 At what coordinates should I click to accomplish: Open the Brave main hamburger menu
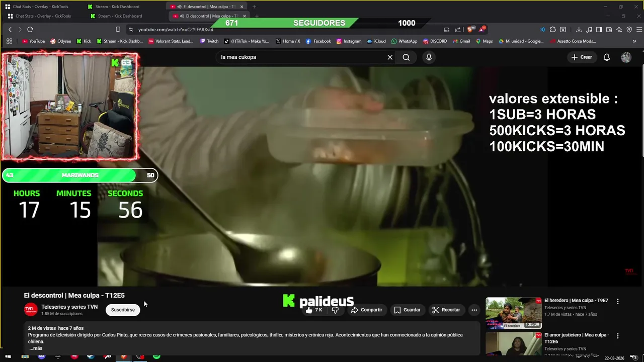click(x=639, y=30)
